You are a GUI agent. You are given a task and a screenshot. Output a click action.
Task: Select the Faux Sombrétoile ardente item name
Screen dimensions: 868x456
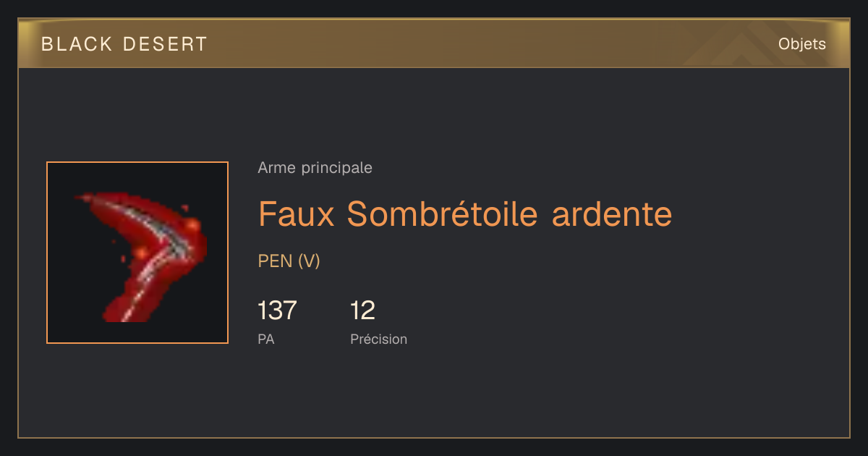pyautogui.click(x=465, y=214)
